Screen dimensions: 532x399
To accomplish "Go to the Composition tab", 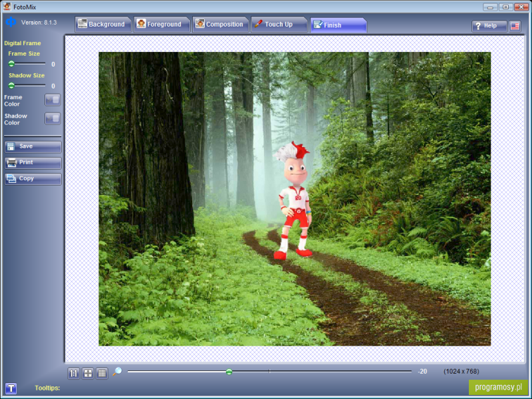I will [x=220, y=25].
